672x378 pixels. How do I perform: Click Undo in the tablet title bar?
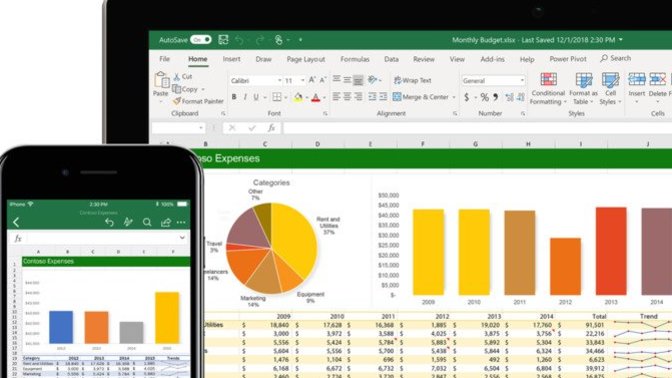(240, 40)
